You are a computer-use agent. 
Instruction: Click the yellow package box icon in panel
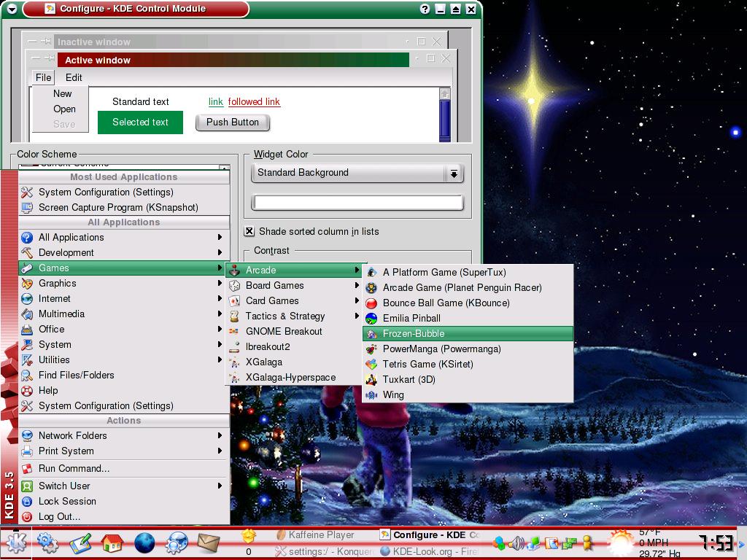[248, 536]
